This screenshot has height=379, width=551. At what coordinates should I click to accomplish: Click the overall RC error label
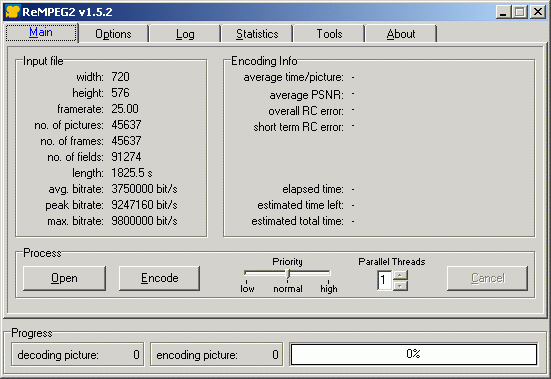[x=306, y=111]
